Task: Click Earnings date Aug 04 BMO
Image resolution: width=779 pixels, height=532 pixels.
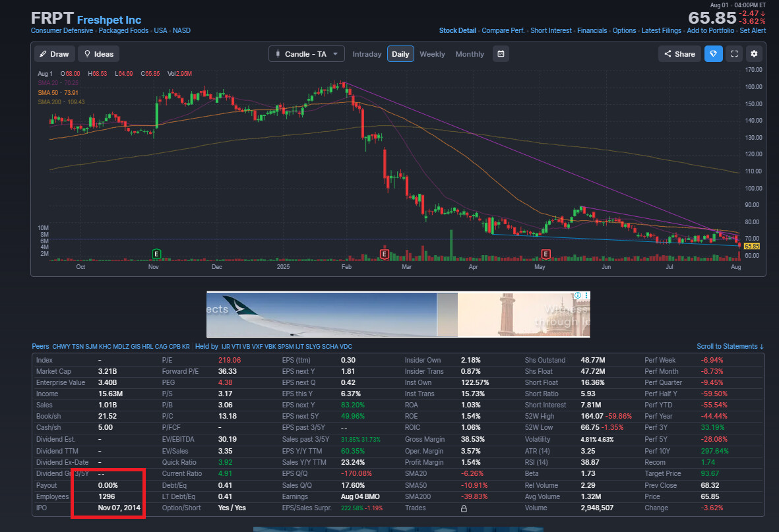Action: (x=360, y=497)
